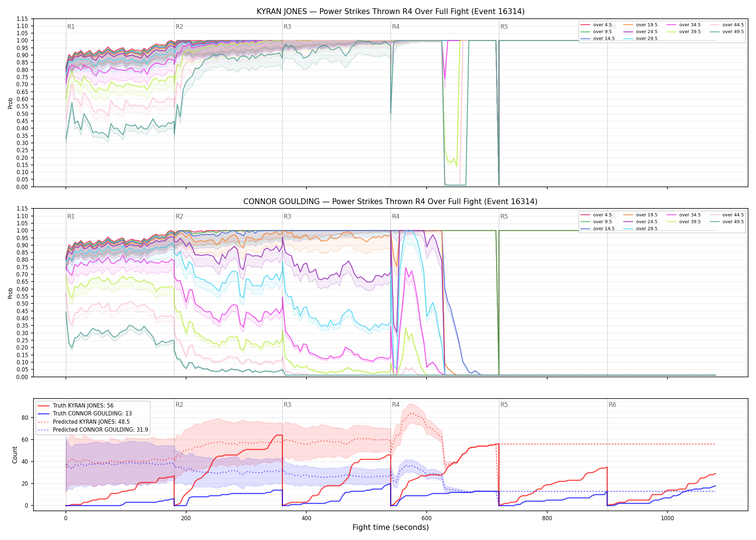Image resolution: width=756 pixels, height=540 pixels.
Task: Click the 'Fight time (seconds)' axis label
Action: click(391, 528)
